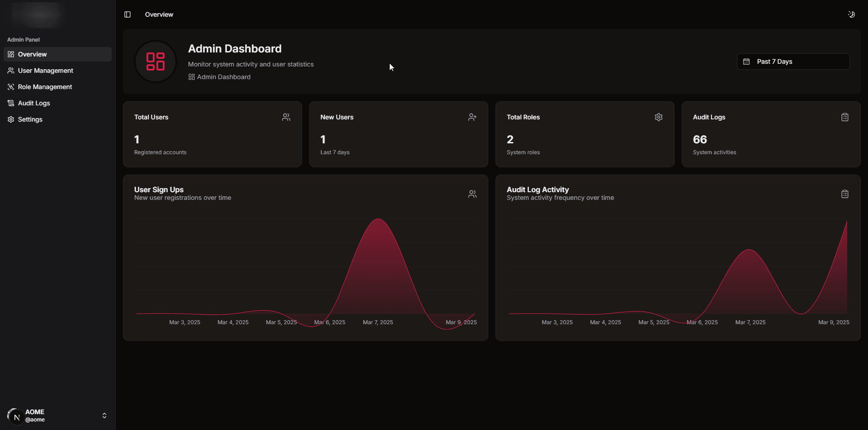868x430 pixels.
Task: Click the users icon on User Sign Ups chart
Action: coord(472,194)
